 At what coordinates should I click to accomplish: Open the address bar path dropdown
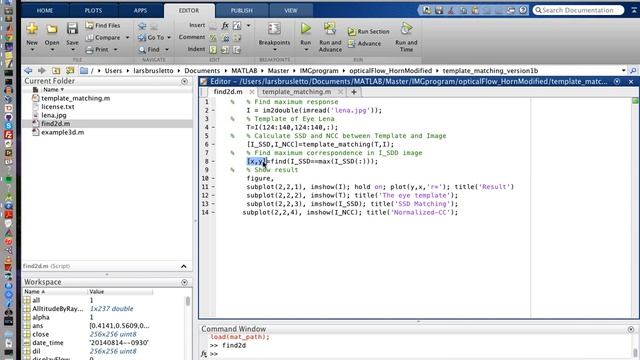coord(623,71)
